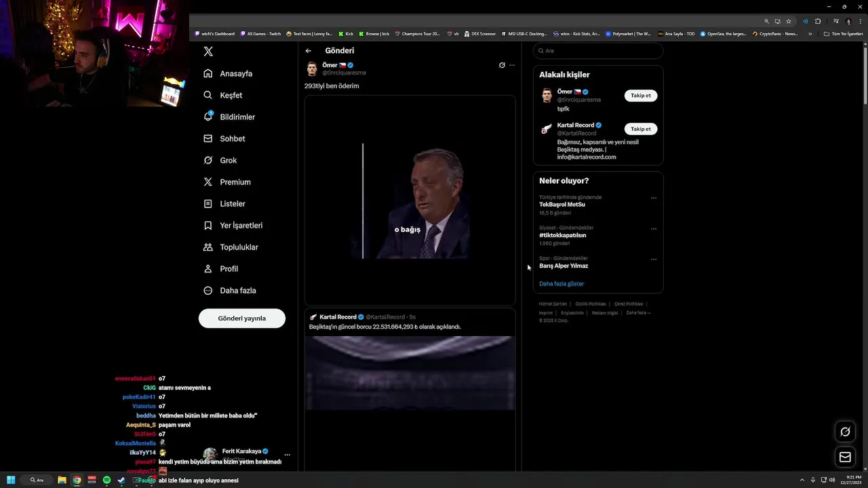Open Polymarket bookmark
The width and height of the screenshot is (868, 488).
pos(628,33)
